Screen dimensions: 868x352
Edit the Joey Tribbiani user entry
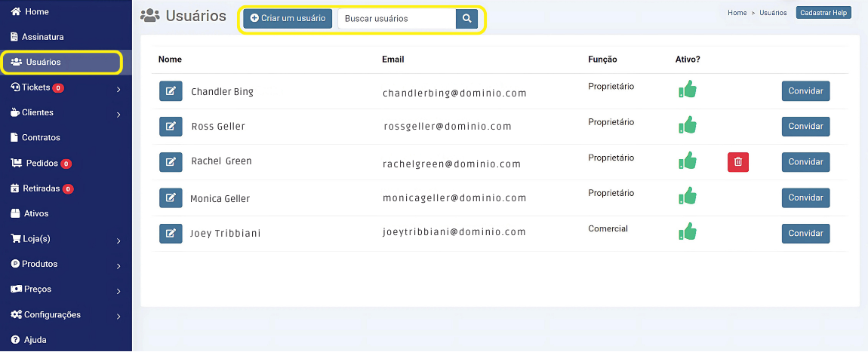[171, 234]
